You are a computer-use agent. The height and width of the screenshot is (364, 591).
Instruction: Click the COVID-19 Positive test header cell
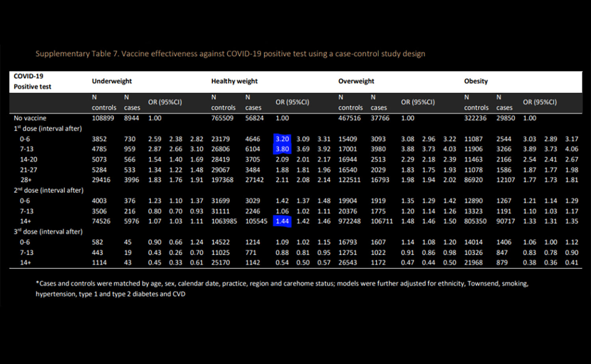[32, 81]
